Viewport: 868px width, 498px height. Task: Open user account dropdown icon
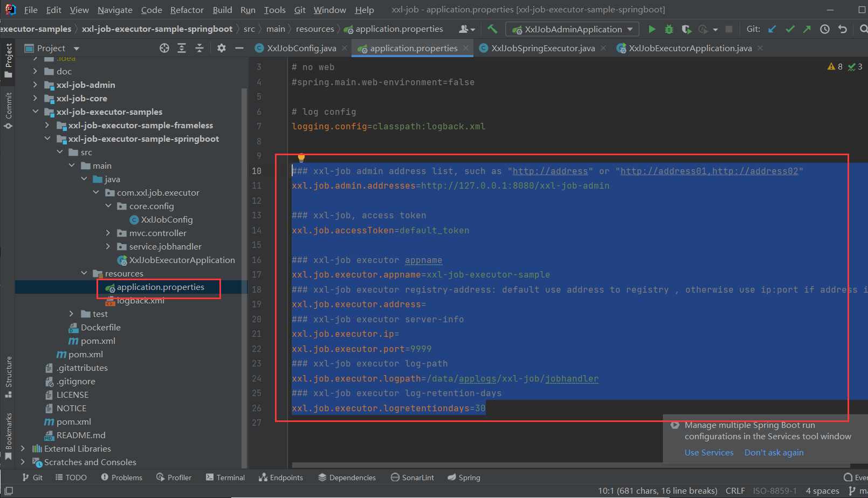467,29
